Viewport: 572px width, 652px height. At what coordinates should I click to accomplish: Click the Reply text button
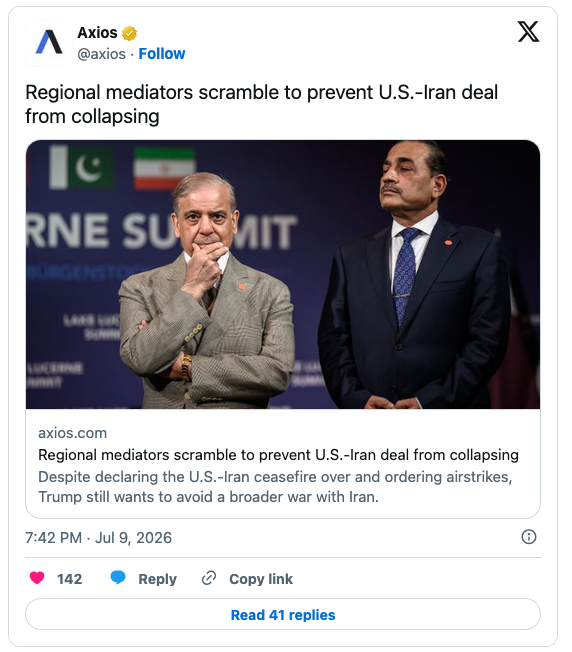tap(157, 579)
